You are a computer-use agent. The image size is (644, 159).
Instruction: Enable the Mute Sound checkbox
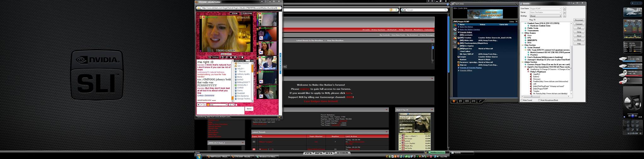(x=522, y=100)
